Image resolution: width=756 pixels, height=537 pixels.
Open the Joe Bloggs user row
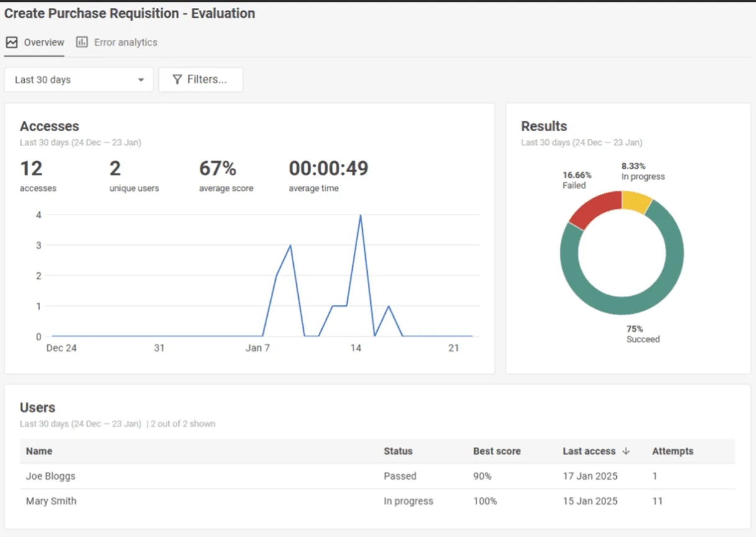(51, 476)
